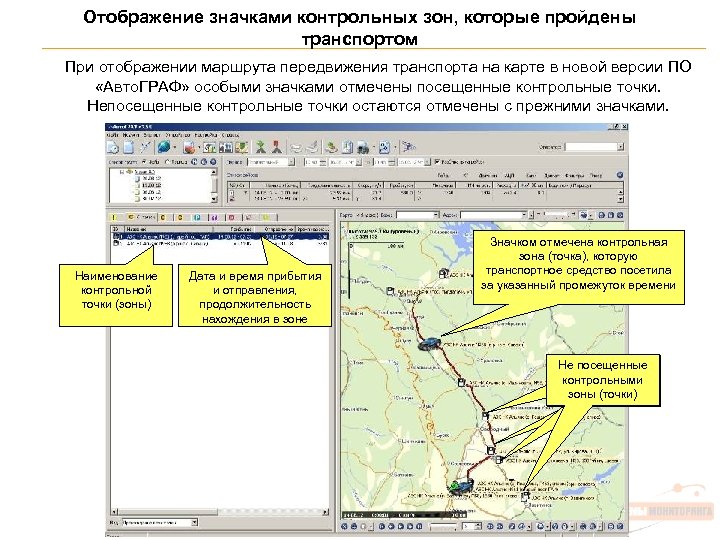Image resolution: width=720 pixels, height=540 pixels.
Task: Click the numeric spinner in bottom map toolbar
Action: [472, 526]
